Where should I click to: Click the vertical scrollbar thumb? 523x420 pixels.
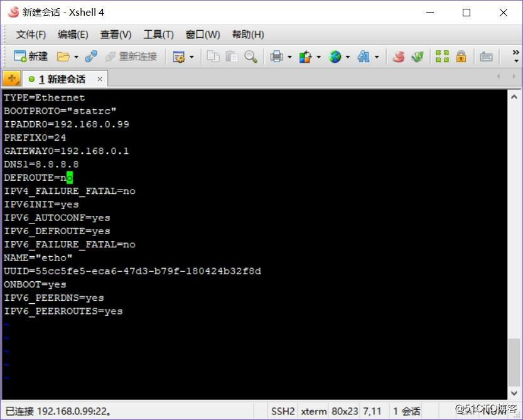pos(514,362)
